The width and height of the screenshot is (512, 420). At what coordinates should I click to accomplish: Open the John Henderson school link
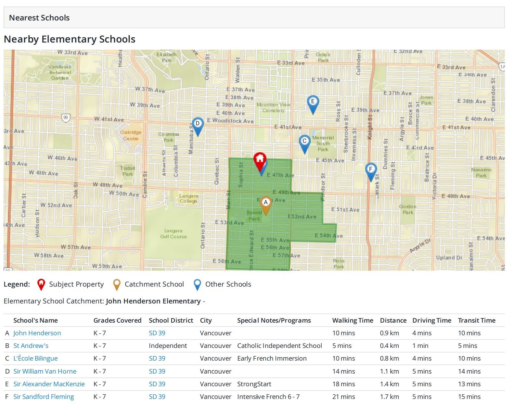pyautogui.click(x=37, y=333)
